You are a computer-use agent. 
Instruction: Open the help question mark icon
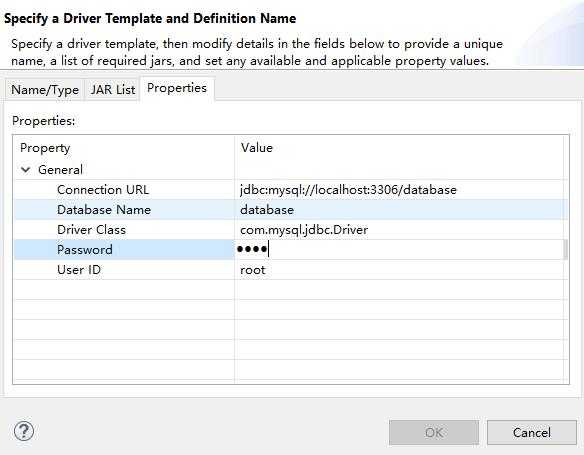24,431
